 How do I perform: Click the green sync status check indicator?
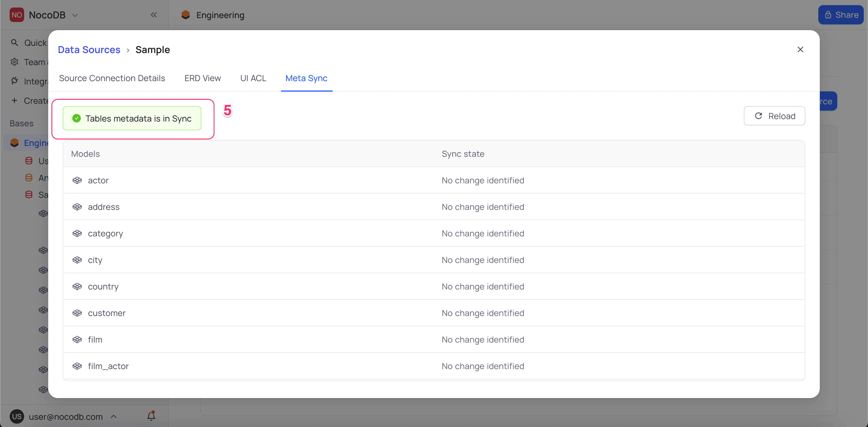(76, 118)
